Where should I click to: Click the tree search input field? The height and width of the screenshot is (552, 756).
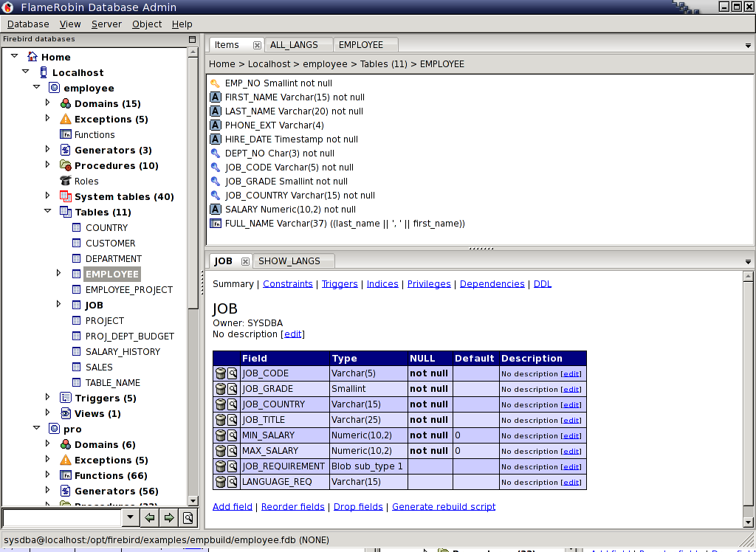(62, 518)
